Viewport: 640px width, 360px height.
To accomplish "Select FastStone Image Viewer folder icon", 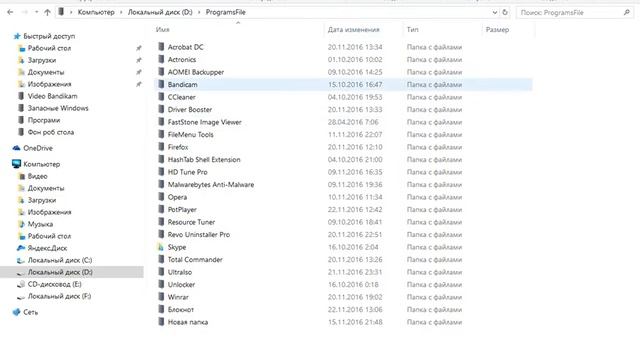I will (161, 122).
